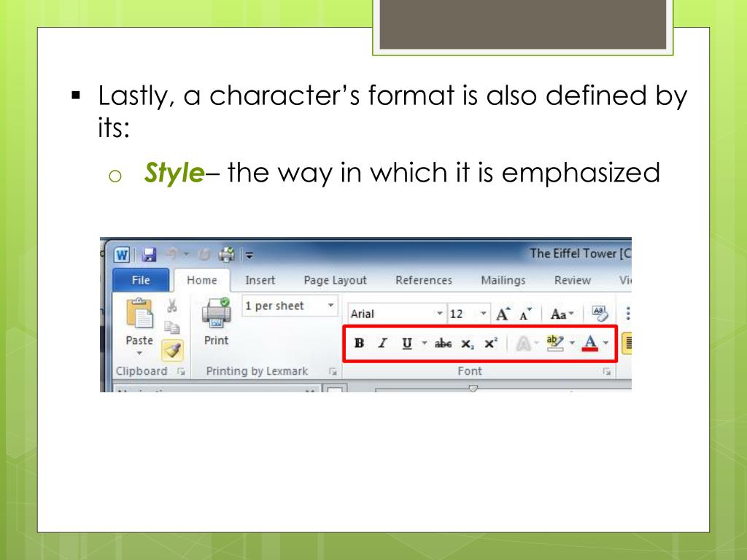Open the Undo history dropdown arrow
This screenshot has width=747, height=560.
[186, 254]
